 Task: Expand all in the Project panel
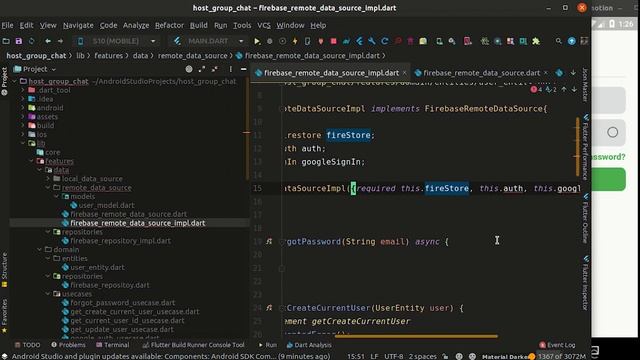pos(202,69)
